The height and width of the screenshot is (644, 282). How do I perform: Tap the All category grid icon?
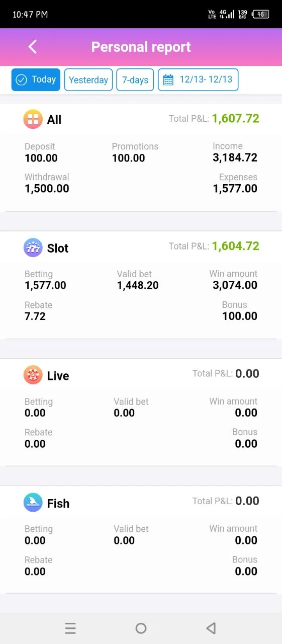tap(33, 119)
